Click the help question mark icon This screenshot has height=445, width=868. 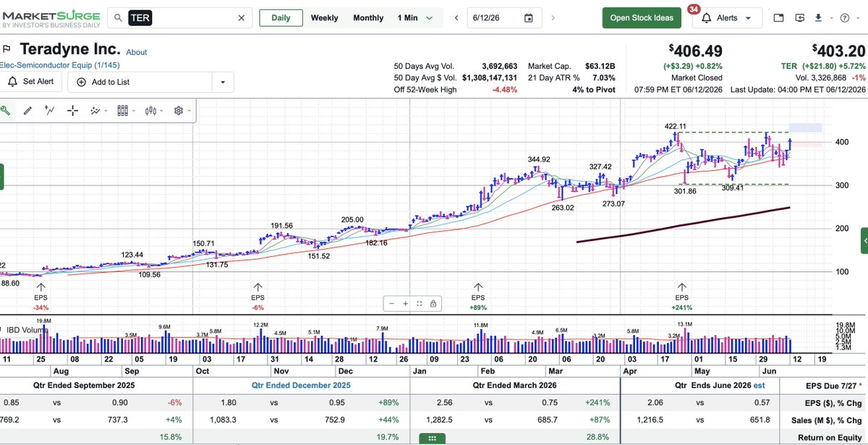pos(845,18)
